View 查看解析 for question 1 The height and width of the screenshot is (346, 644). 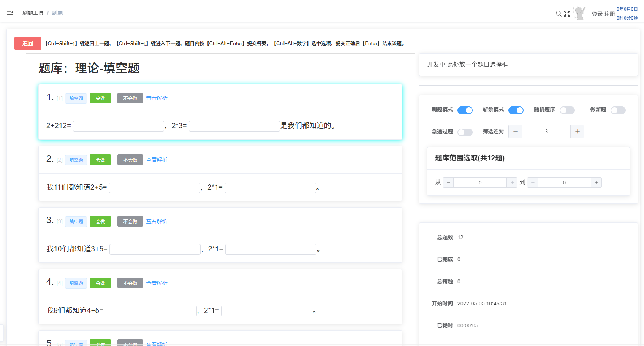(x=157, y=98)
